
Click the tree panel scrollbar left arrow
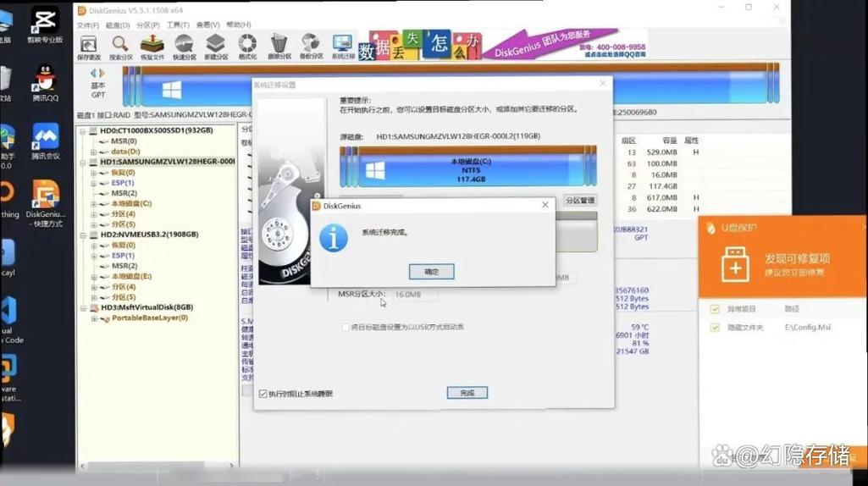82,466
